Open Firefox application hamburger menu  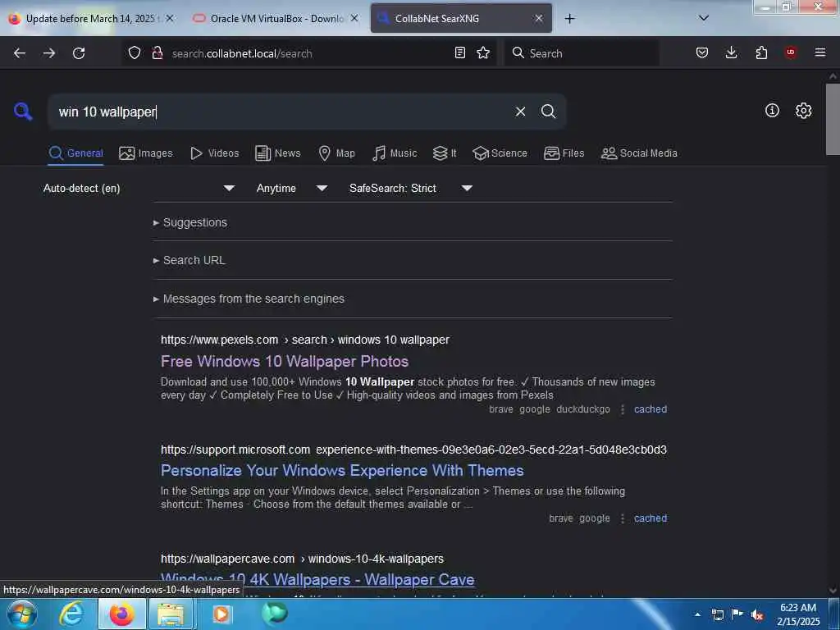click(820, 52)
